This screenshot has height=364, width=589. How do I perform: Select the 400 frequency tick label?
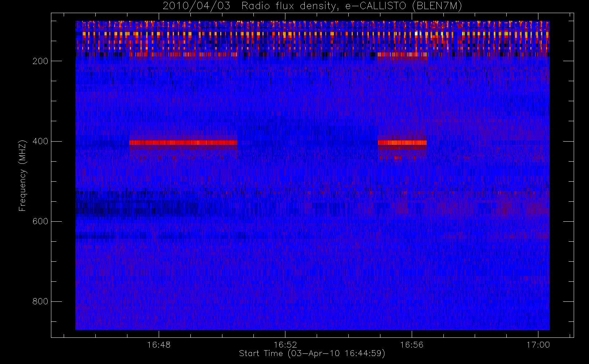point(40,141)
